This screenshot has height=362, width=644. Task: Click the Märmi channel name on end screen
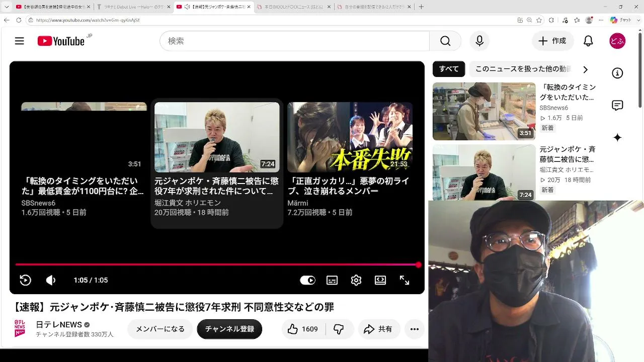(x=298, y=203)
